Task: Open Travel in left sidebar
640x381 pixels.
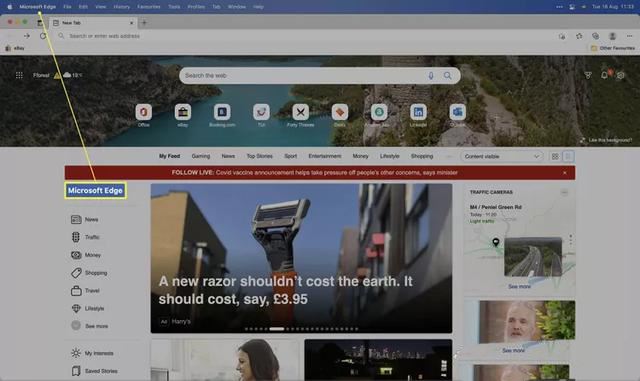Action: point(85,291)
